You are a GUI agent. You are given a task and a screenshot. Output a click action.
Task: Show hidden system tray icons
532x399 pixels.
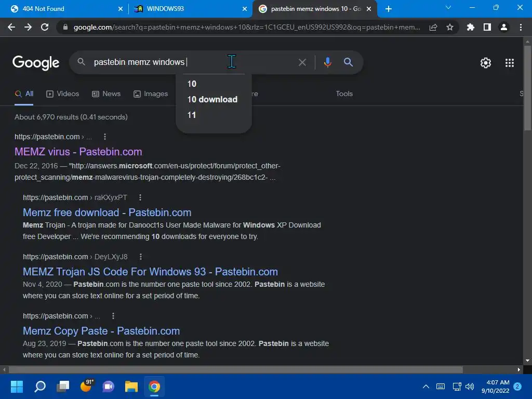tap(426, 387)
